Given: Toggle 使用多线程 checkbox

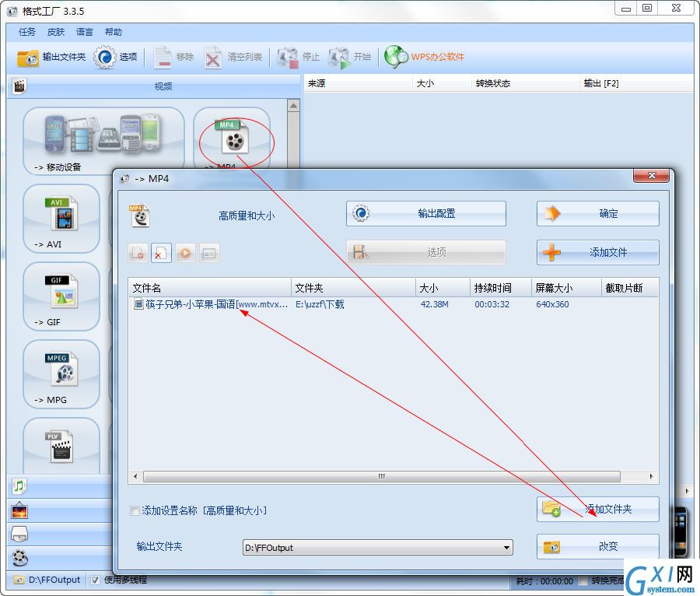Looking at the screenshot, I should click(x=95, y=580).
